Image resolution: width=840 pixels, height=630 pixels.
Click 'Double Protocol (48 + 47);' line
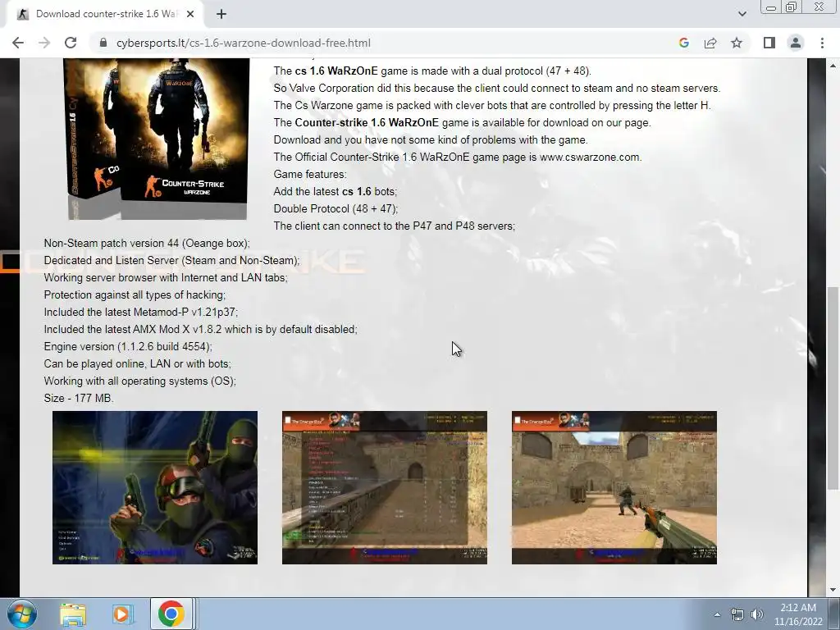point(336,208)
